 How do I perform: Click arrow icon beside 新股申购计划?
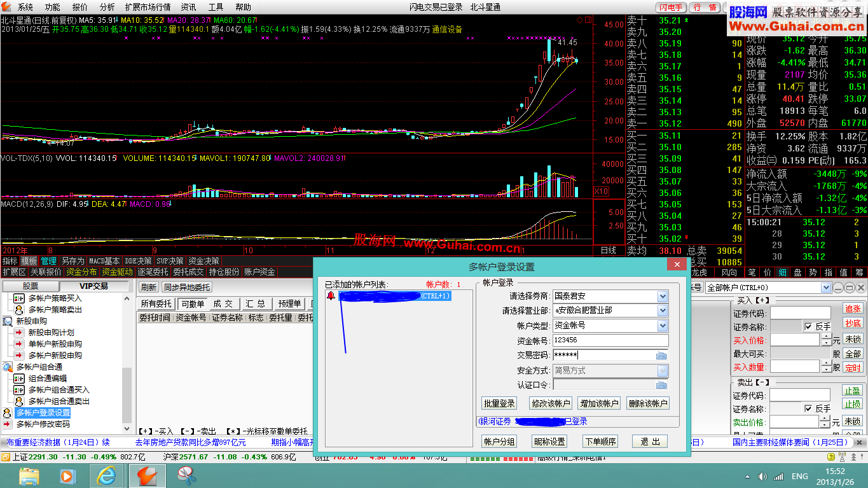click(18, 332)
